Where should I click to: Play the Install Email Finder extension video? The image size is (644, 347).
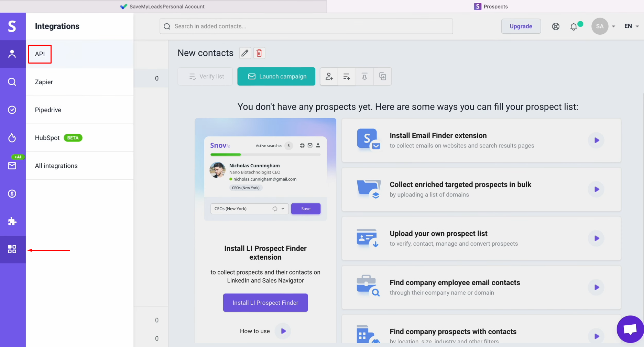click(597, 140)
